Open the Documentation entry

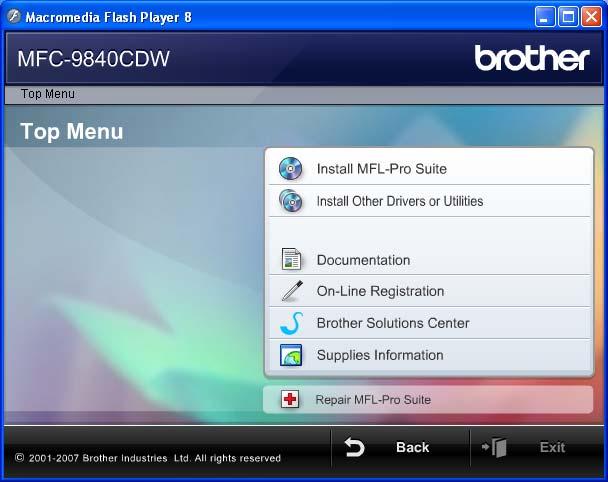pos(429,259)
